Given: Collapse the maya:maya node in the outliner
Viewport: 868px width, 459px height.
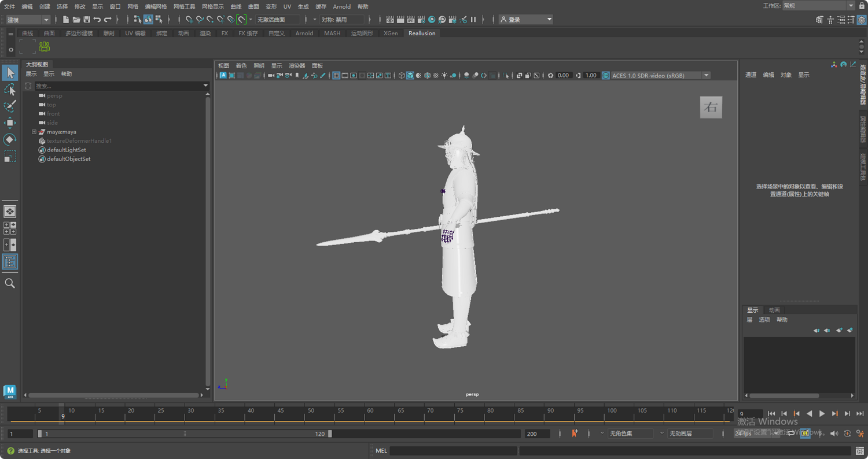Looking at the screenshot, I should point(34,131).
